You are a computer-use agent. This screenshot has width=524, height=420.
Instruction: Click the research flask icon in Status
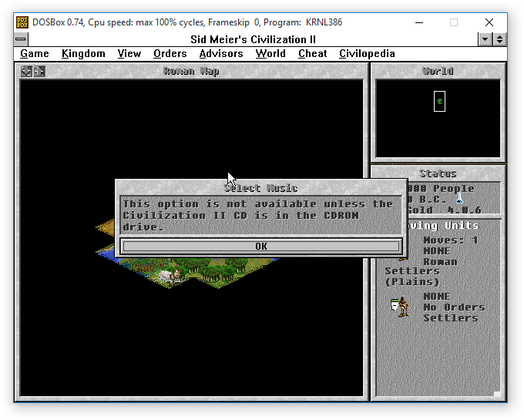click(x=460, y=198)
